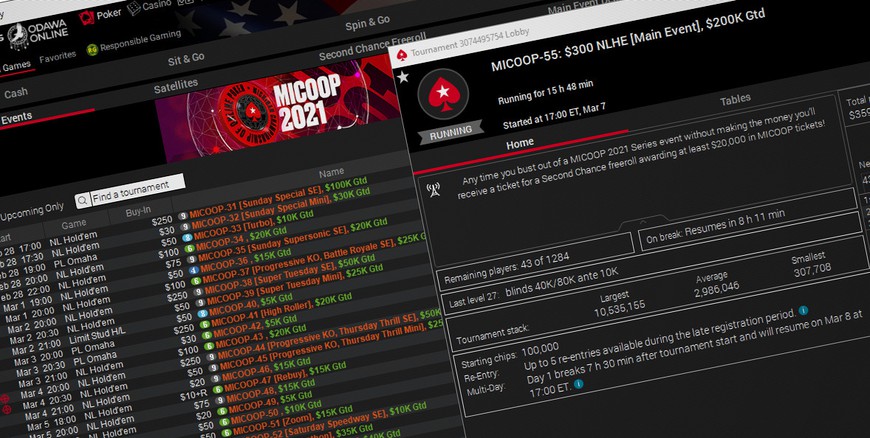The width and height of the screenshot is (870, 438).
Task: Click Last level 27 blinds 40K/80K text
Action: [x=533, y=288]
